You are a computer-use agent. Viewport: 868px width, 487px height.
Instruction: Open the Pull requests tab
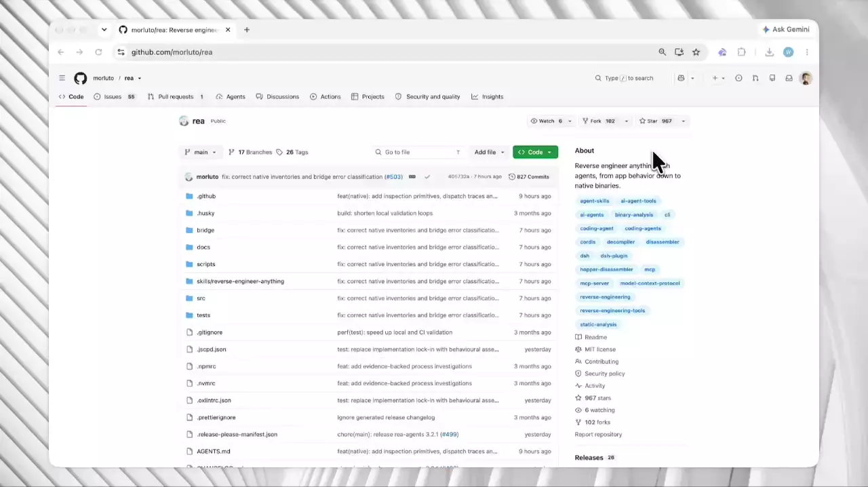(x=176, y=96)
